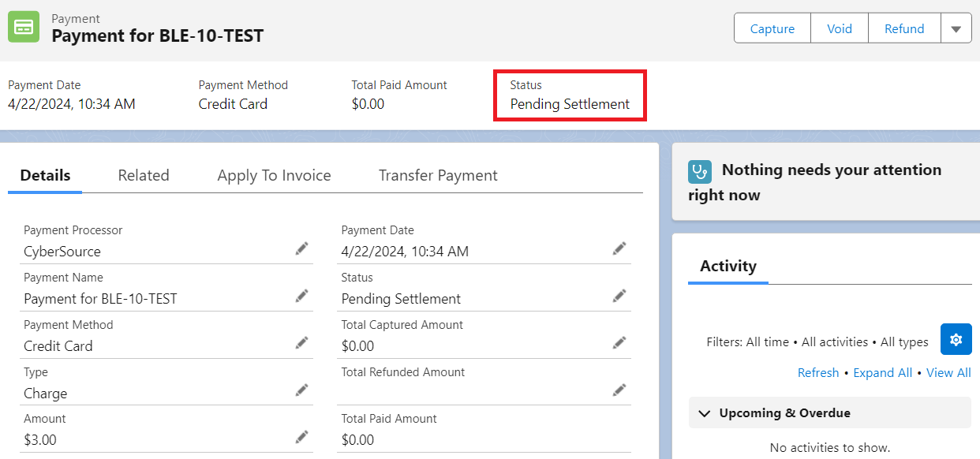
Task: Edit Status Pending Settlement in details
Action: pos(619,296)
